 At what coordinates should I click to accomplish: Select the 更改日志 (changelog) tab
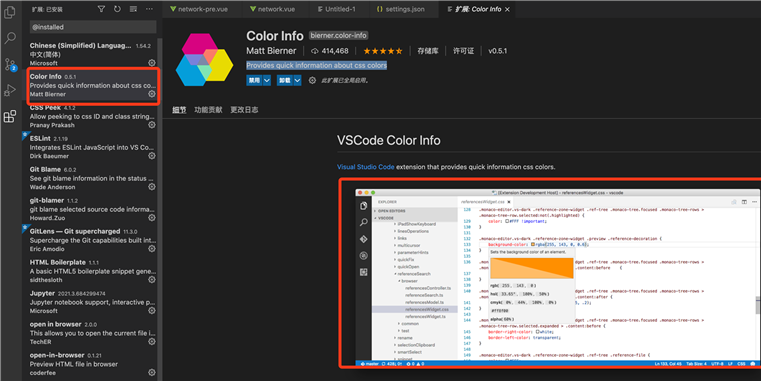coord(244,110)
